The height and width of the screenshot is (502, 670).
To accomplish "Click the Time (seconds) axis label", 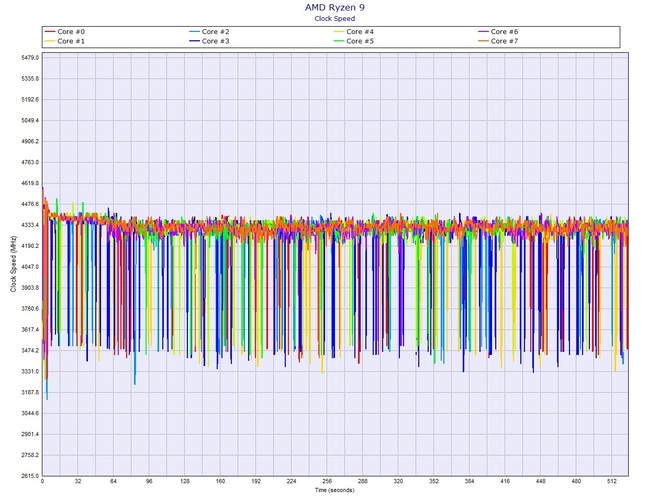I will point(335,490).
